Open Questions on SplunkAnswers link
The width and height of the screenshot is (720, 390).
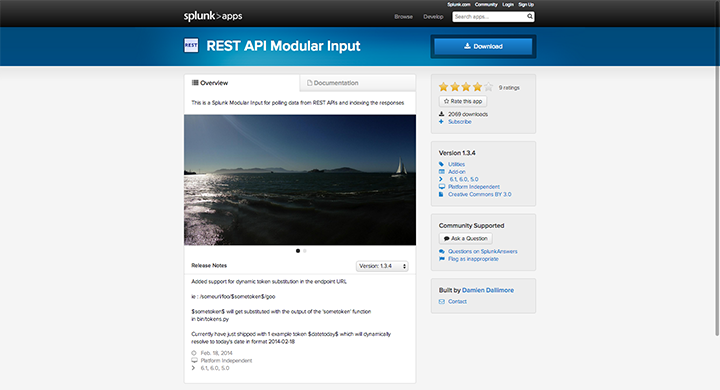pos(483,251)
